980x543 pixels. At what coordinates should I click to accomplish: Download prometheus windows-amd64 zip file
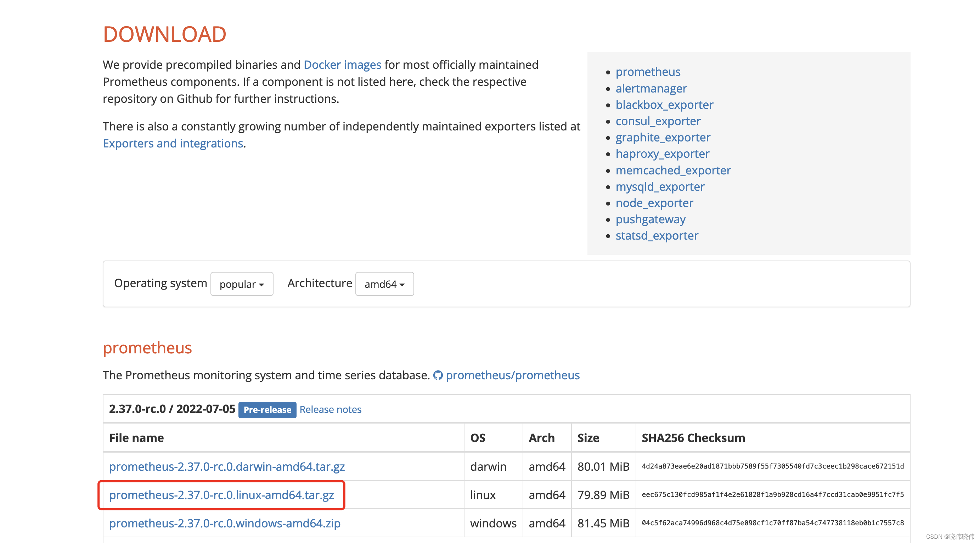pyautogui.click(x=225, y=523)
